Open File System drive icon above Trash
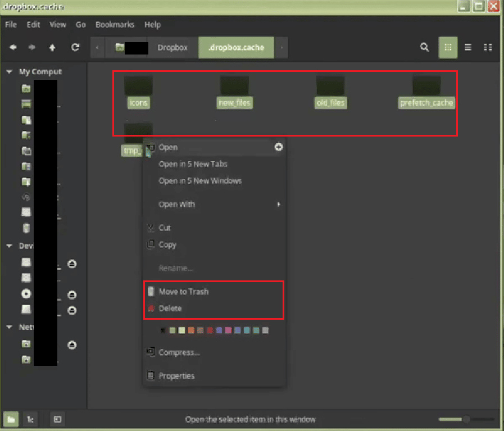 click(x=26, y=212)
